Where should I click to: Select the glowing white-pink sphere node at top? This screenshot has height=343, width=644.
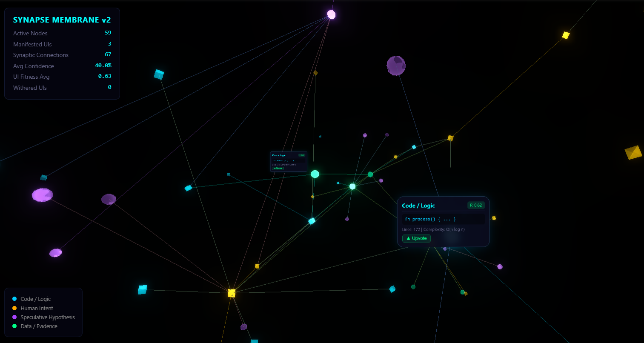(331, 14)
